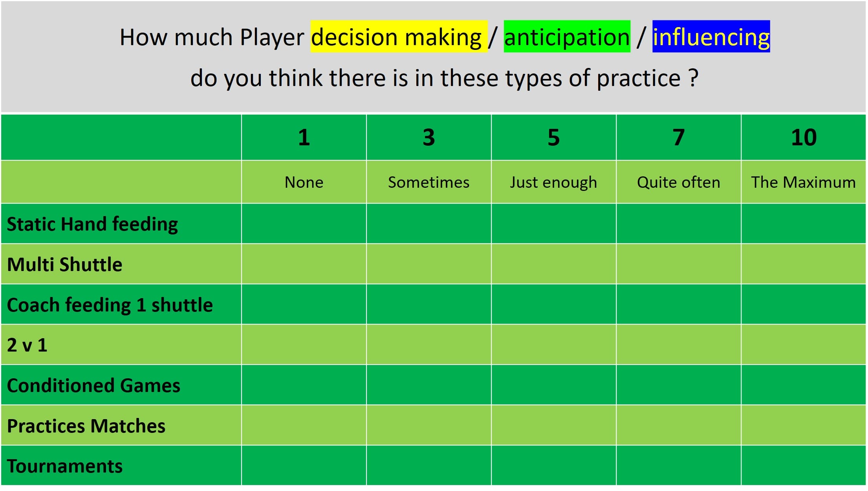This screenshot has height=491, width=868.
Task: Click the green highlighted 'anticipation' word
Action: pos(567,37)
